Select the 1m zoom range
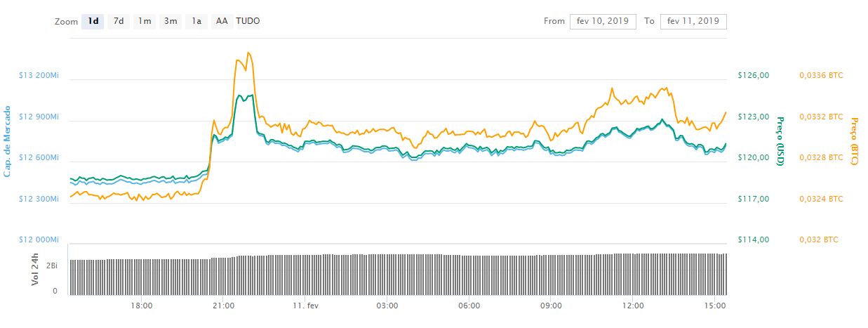The image size is (868, 328). [x=145, y=21]
